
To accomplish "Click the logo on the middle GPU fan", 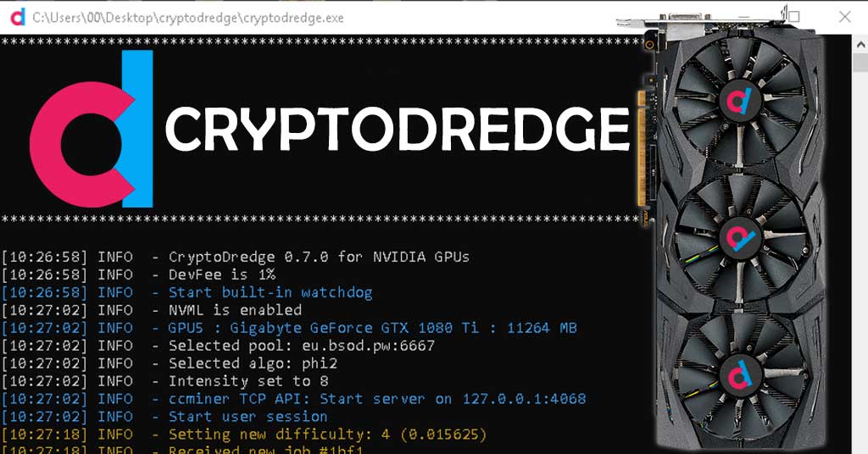I will click(741, 238).
